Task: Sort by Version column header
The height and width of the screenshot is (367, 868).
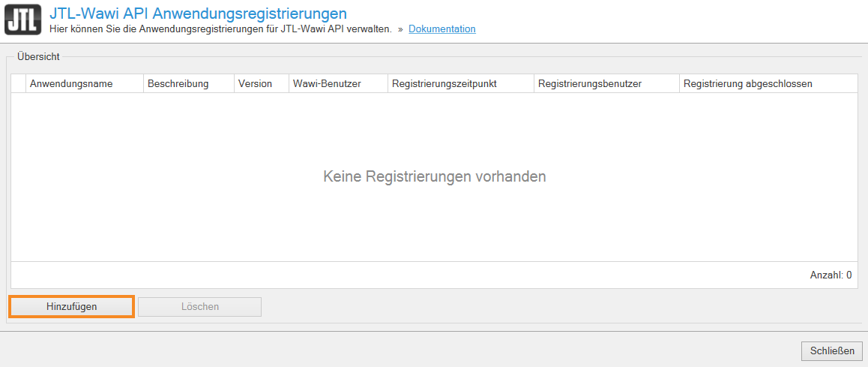Action: click(x=262, y=84)
